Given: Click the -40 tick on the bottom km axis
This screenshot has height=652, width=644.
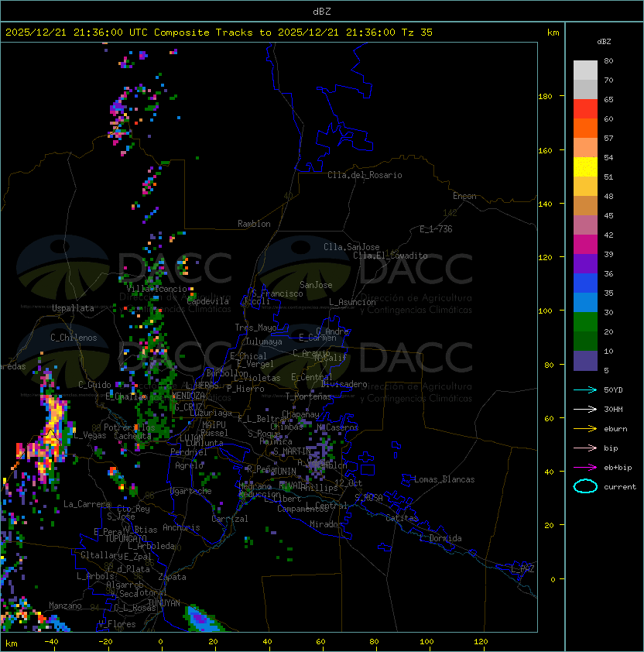Looking at the screenshot, I should (51, 642).
